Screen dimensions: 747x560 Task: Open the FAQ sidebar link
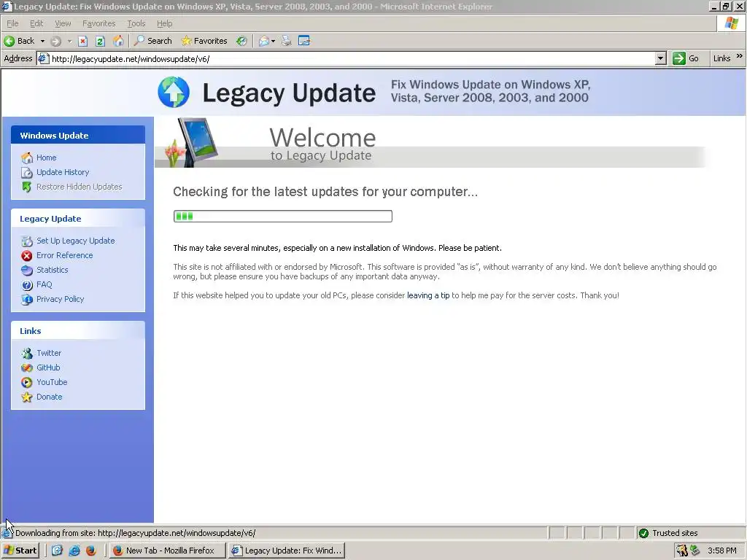[x=44, y=284]
